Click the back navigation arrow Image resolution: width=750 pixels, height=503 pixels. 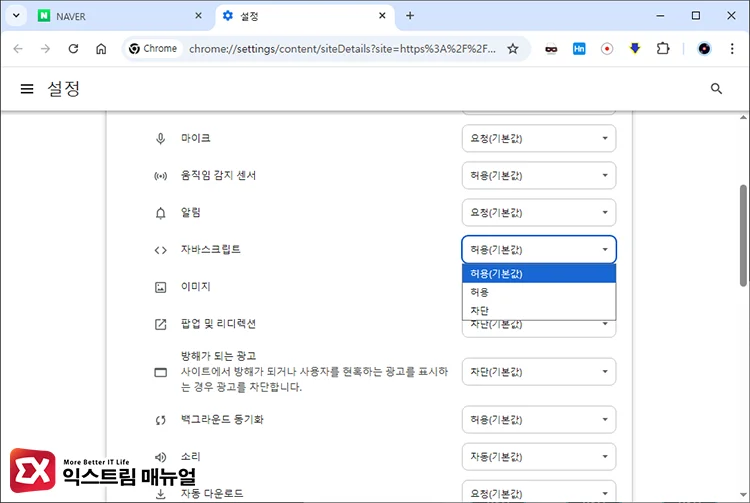click(18, 49)
